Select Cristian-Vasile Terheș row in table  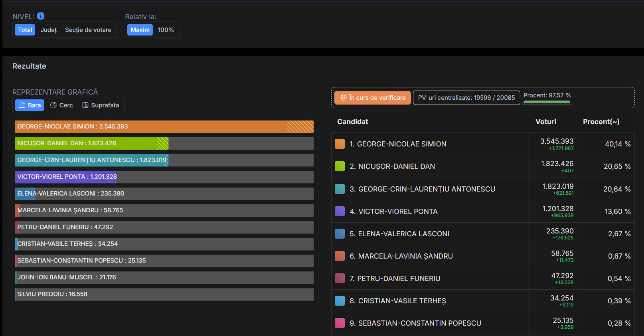pos(402,301)
